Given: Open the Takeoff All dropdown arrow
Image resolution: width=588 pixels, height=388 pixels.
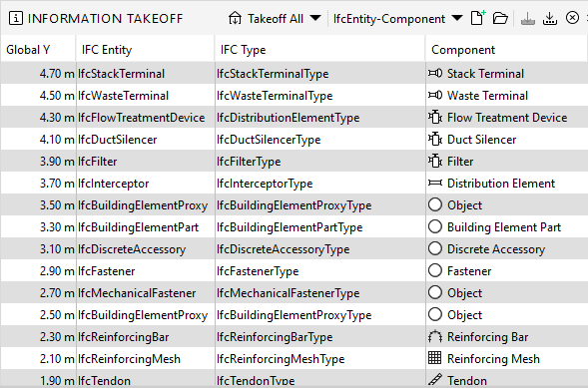Looking at the screenshot, I should tap(315, 18).
